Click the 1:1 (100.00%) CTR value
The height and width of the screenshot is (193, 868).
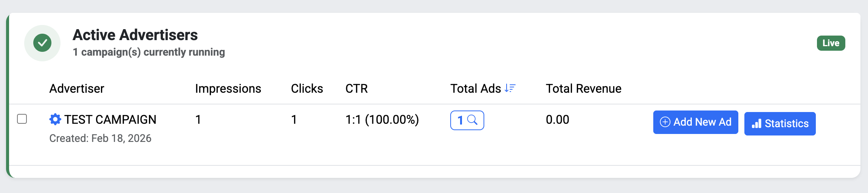(x=382, y=120)
